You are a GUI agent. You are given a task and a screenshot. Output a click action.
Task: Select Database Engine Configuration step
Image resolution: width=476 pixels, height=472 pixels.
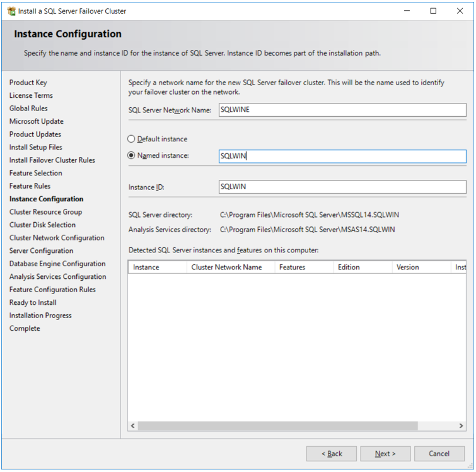click(x=57, y=264)
